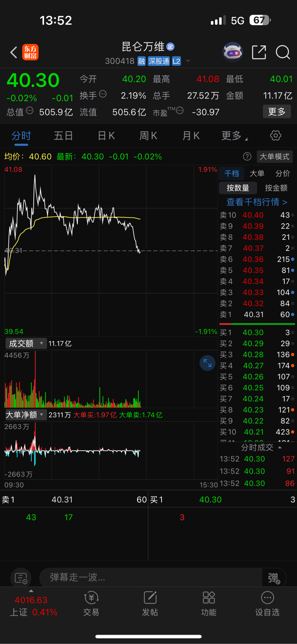Tap the verified badge beside 昆仑万维

170,47
